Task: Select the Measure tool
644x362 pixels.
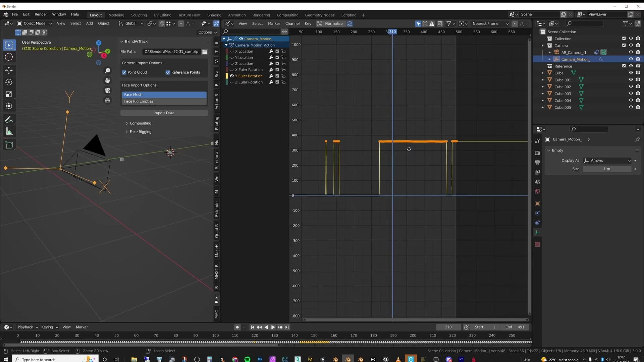Action: coord(9,132)
